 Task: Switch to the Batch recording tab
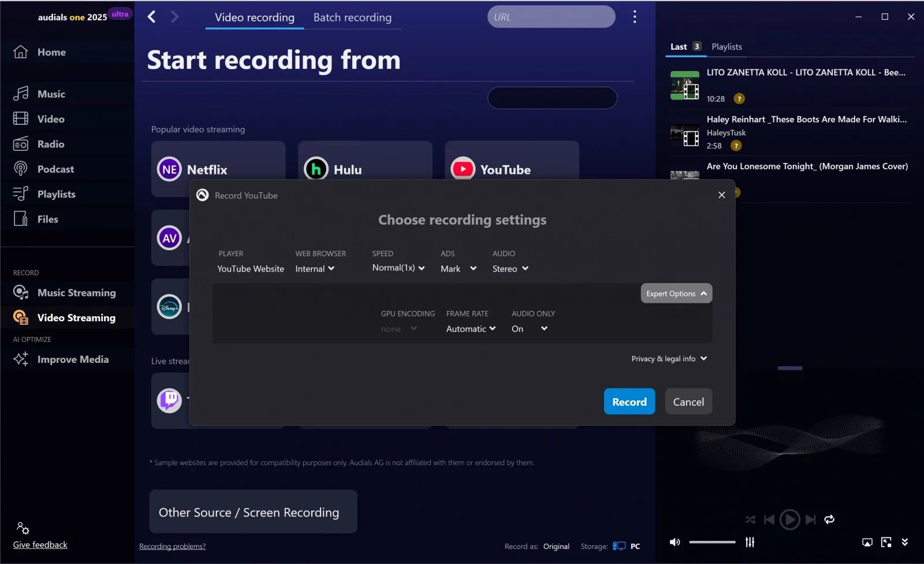pyautogui.click(x=352, y=17)
